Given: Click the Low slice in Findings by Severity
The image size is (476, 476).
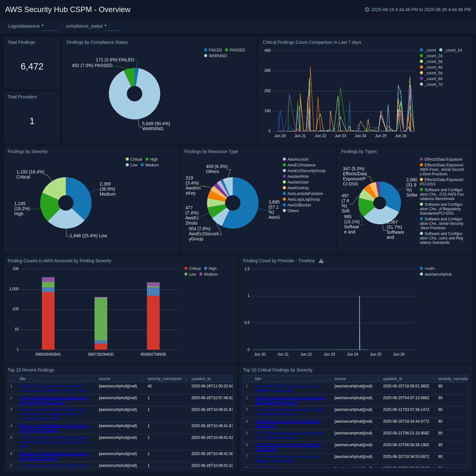Looking at the screenshot, I should pyautogui.click(x=66, y=220).
